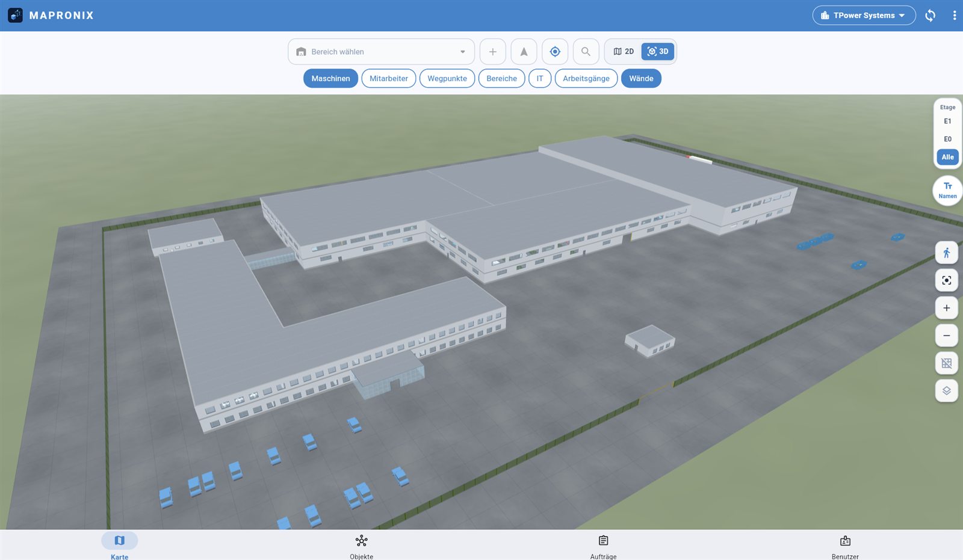Screen dimensions: 963x560
Task: Click the Mapronix logo icon
Action: point(15,15)
